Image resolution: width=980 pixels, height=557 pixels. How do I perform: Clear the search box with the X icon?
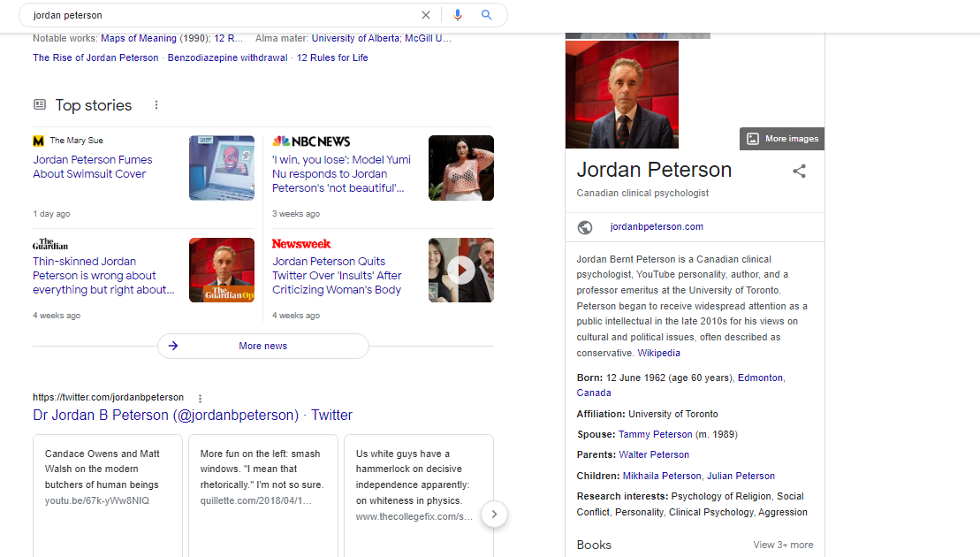click(426, 15)
